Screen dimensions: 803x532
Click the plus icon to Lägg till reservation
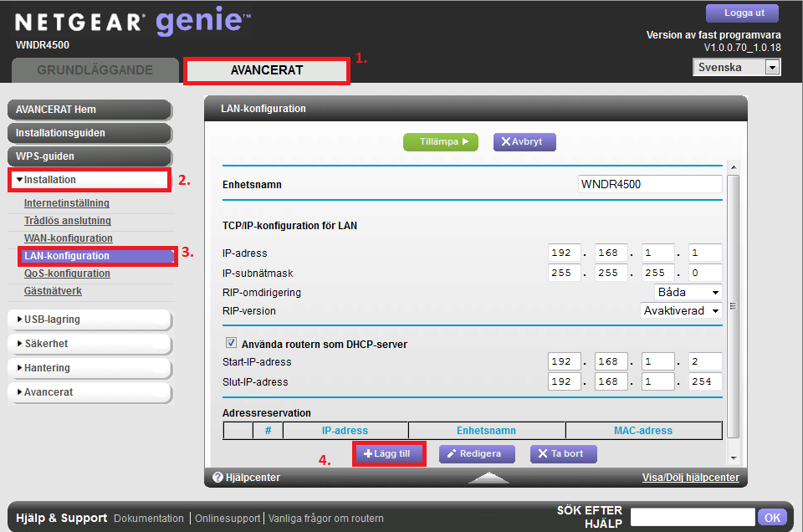pyautogui.click(x=370, y=453)
